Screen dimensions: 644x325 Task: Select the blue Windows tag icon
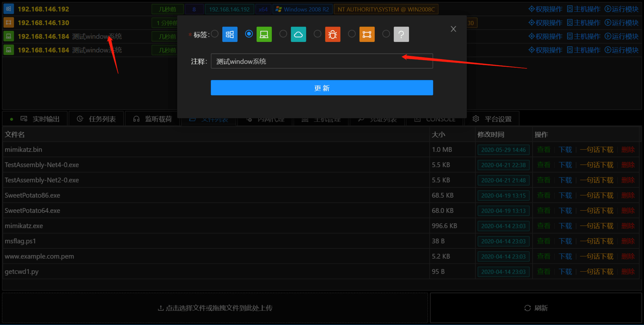230,34
